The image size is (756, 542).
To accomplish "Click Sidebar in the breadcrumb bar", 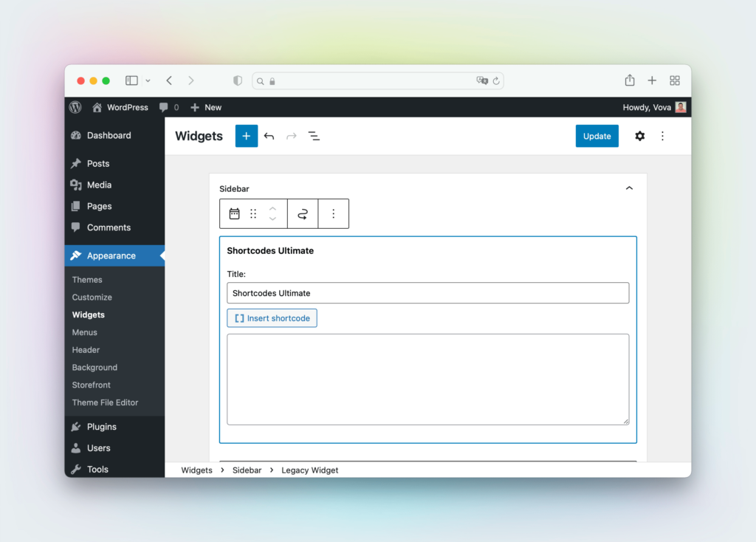I will [247, 470].
